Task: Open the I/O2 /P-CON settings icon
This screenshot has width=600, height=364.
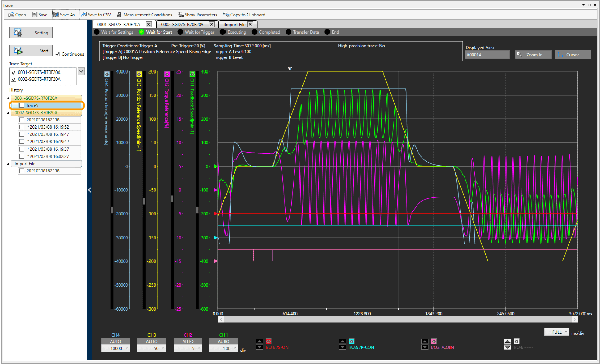Action: tap(352, 341)
